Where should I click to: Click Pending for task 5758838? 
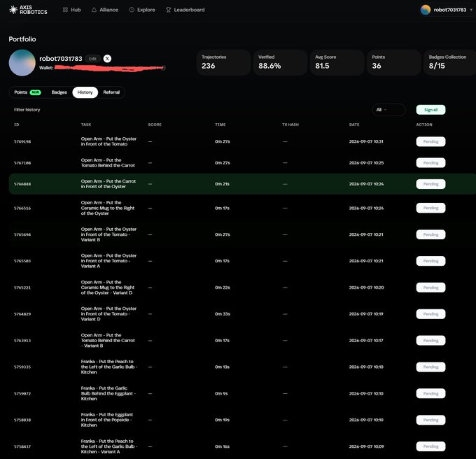[x=430, y=420]
